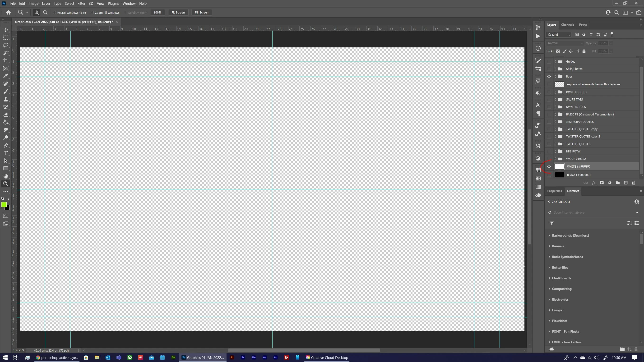Switch to the Channels tab
Viewport: 644px width, 362px height.
click(x=567, y=25)
